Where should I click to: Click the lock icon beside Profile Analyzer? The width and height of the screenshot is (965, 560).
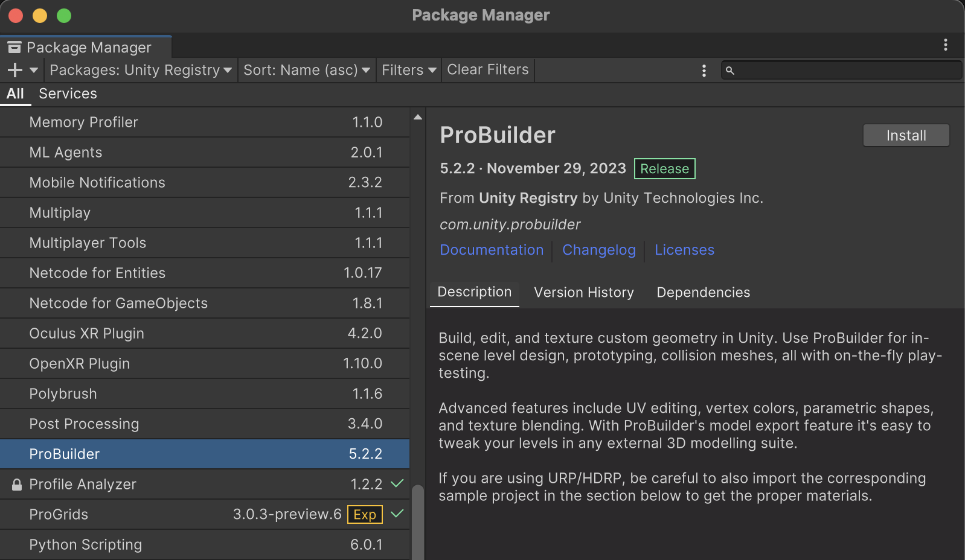[x=17, y=485]
